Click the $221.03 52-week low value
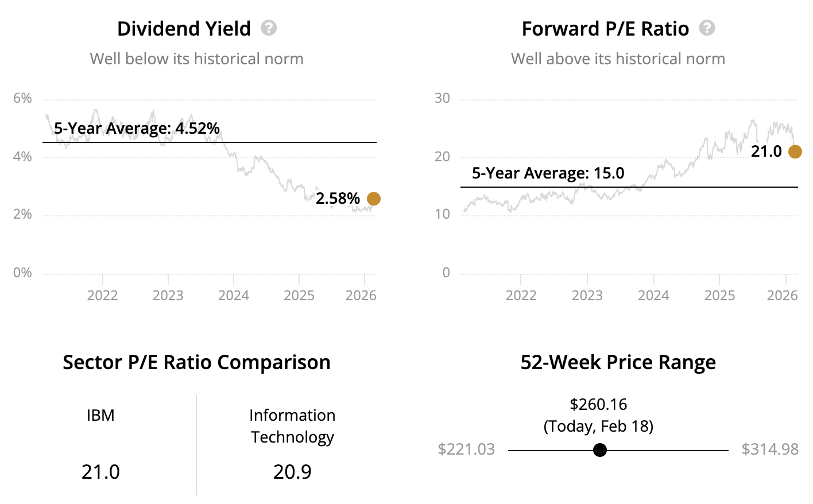Viewport: 813px width, 504px height. [x=466, y=449]
